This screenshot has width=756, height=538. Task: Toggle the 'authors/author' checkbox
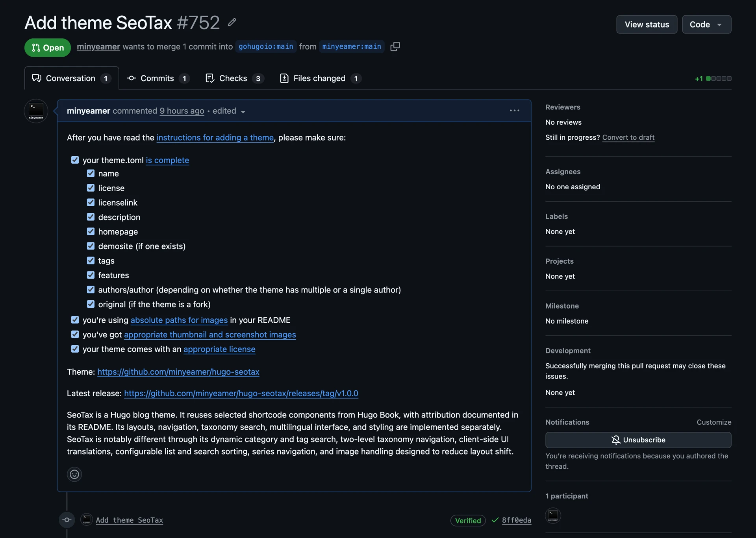point(91,290)
